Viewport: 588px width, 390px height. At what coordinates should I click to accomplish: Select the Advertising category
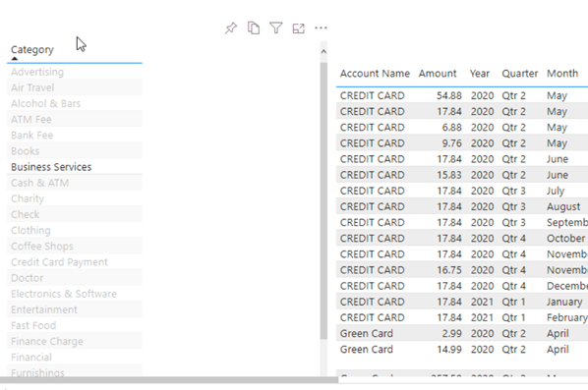(75, 72)
